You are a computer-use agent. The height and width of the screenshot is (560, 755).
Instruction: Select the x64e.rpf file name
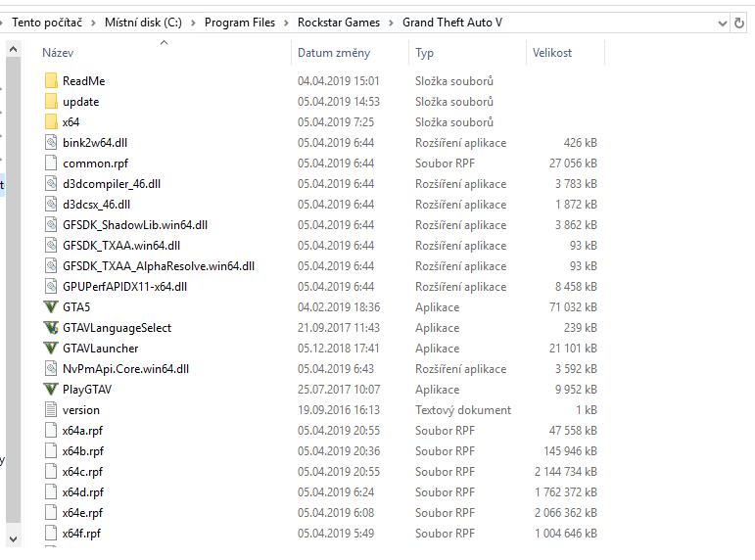(x=82, y=513)
